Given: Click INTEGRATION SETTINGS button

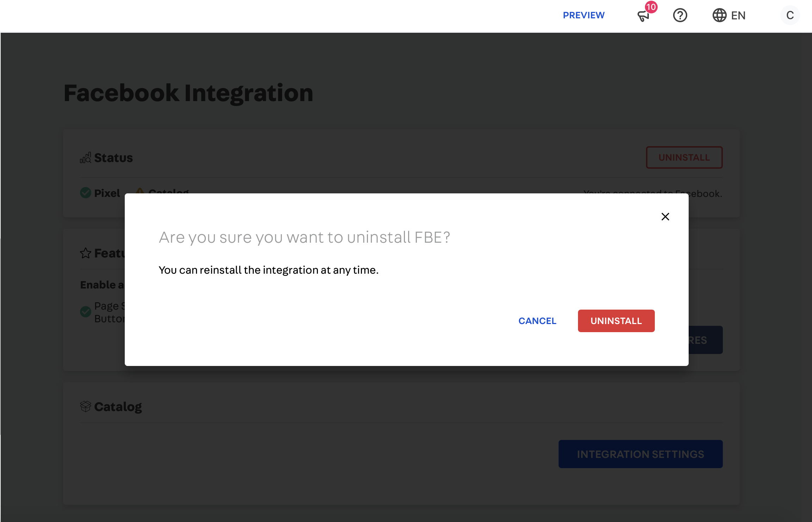Looking at the screenshot, I should coord(640,454).
